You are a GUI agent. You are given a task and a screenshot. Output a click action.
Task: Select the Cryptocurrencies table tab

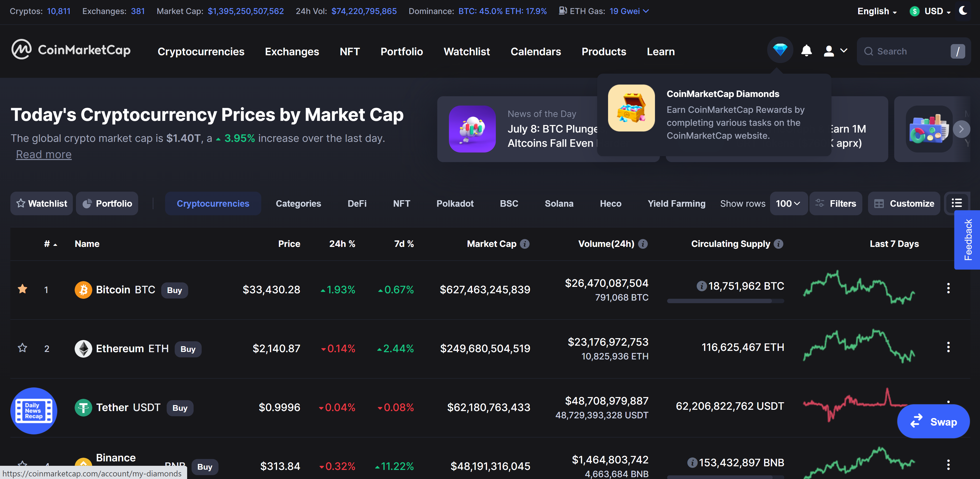tap(213, 203)
